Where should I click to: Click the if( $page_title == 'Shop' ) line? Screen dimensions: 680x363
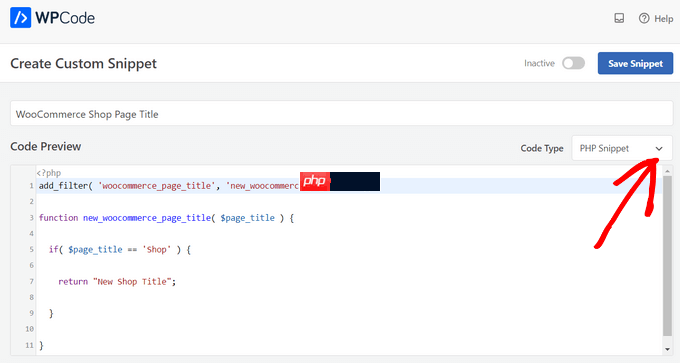tap(120, 249)
